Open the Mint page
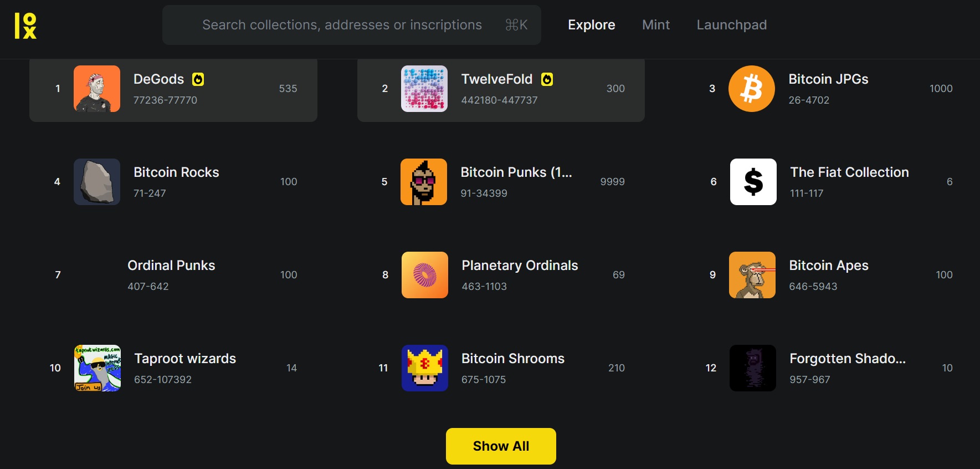 (656, 25)
